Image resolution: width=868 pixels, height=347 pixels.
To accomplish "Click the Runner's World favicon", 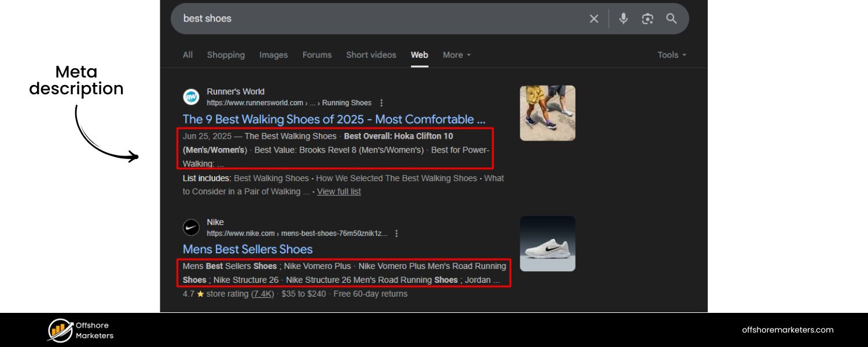I will (191, 97).
